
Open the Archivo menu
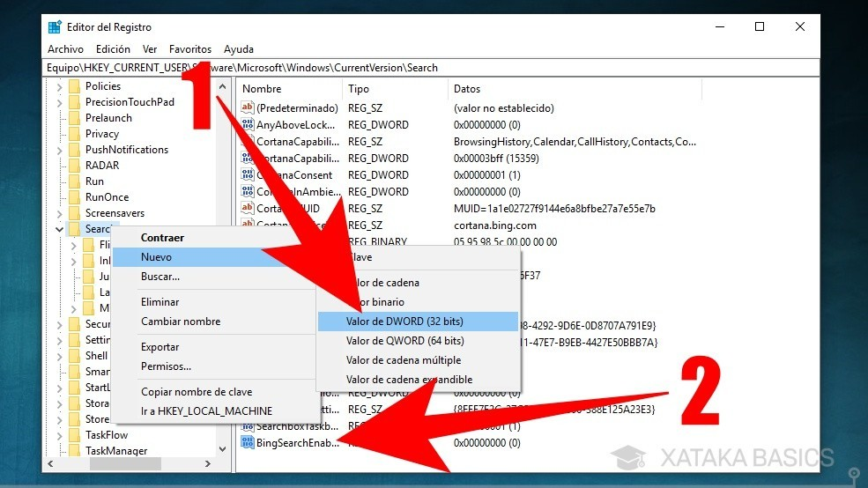pos(65,49)
